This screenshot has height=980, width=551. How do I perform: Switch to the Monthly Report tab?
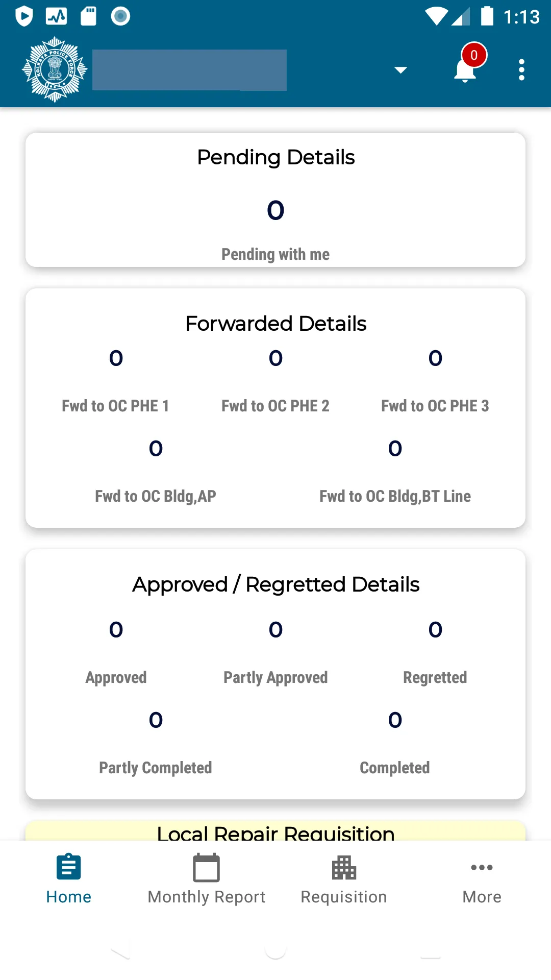coord(206,879)
